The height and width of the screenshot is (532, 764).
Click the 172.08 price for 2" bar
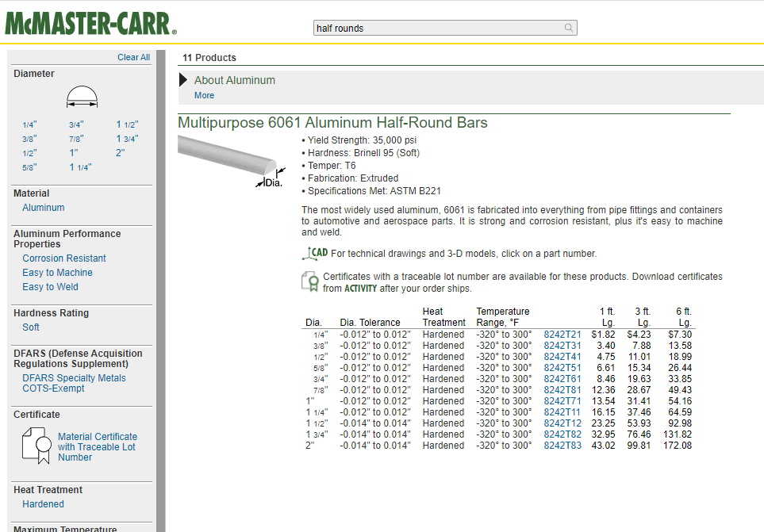coord(678,446)
